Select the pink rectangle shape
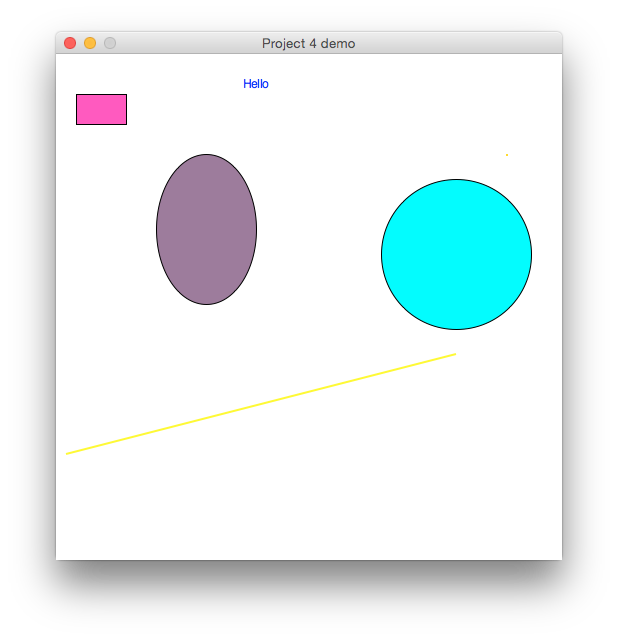Screen dimensions: 618x640 point(101,109)
